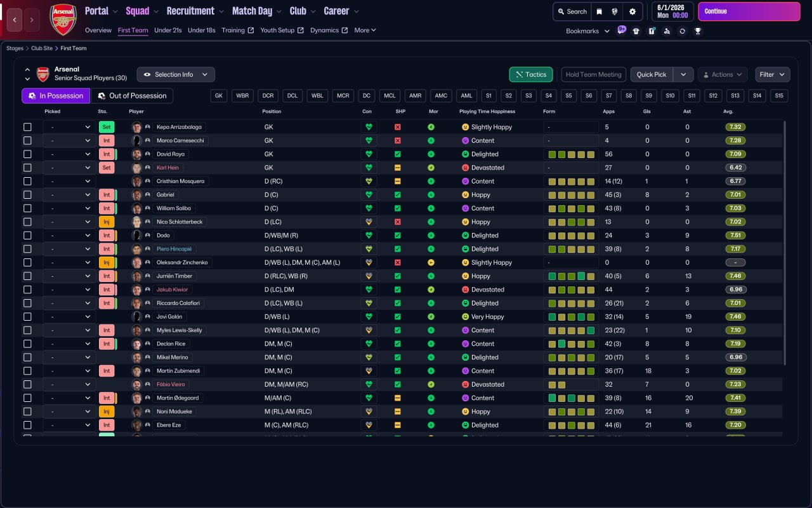The width and height of the screenshot is (812, 508).
Task: Click the Quick Pick button
Action: click(652, 74)
